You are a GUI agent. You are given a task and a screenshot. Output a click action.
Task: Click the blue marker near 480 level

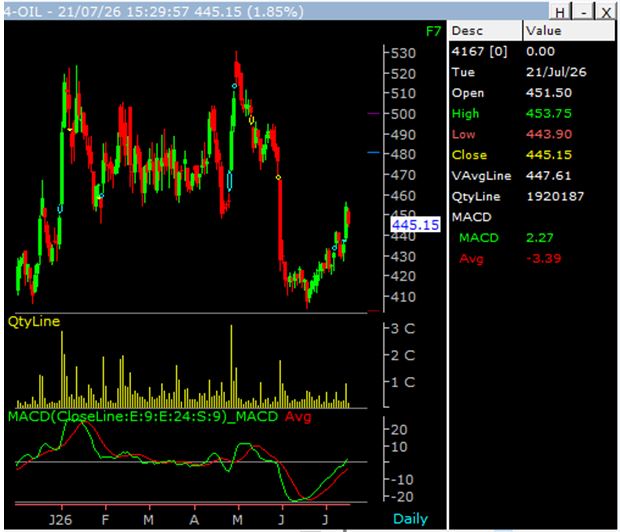tap(373, 152)
